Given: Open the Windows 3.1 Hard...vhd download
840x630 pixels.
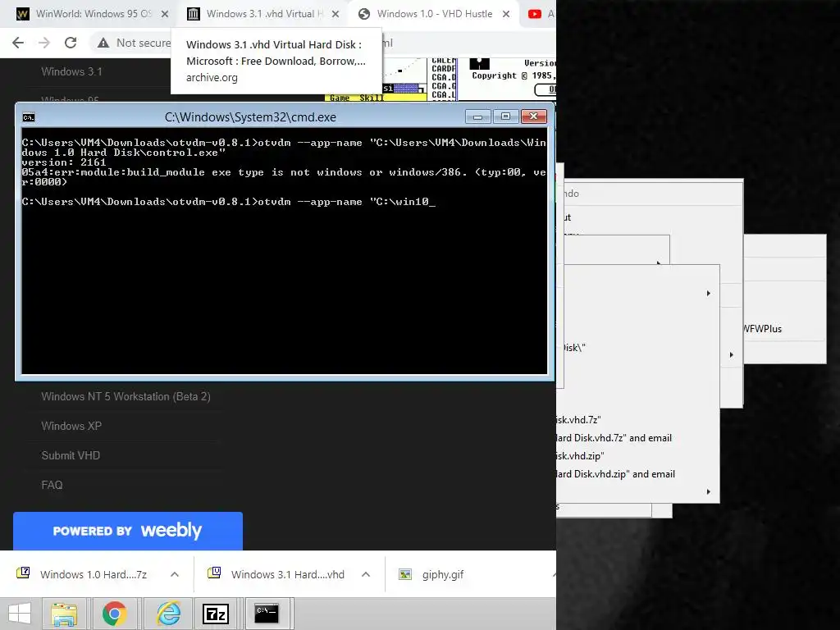Looking at the screenshot, I should pyautogui.click(x=288, y=574).
